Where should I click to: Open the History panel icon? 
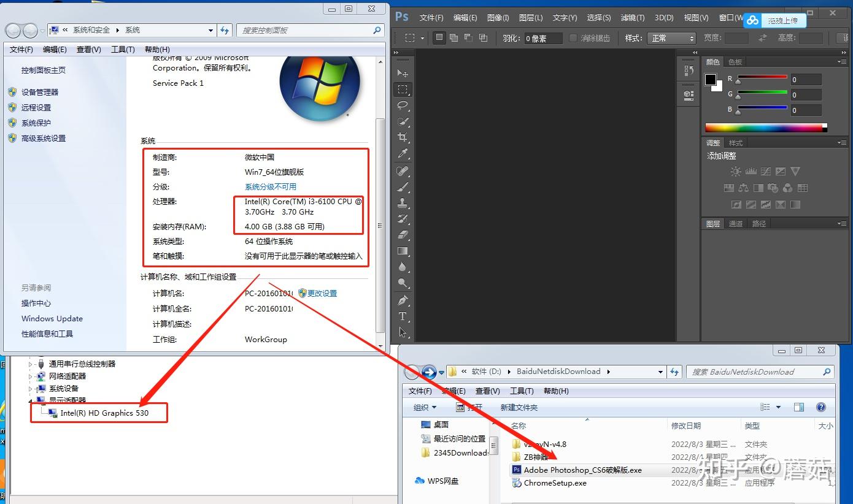click(689, 71)
